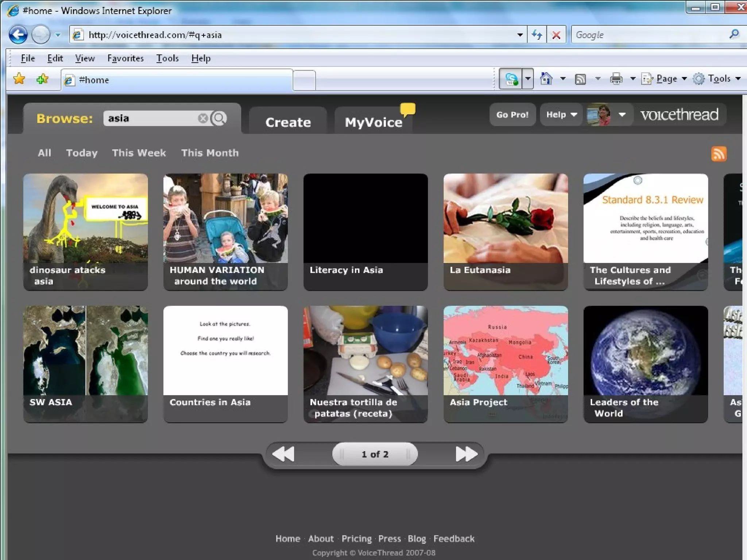Click the fast-forward next page arrows
The image size is (747, 560).
tap(466, 454)
